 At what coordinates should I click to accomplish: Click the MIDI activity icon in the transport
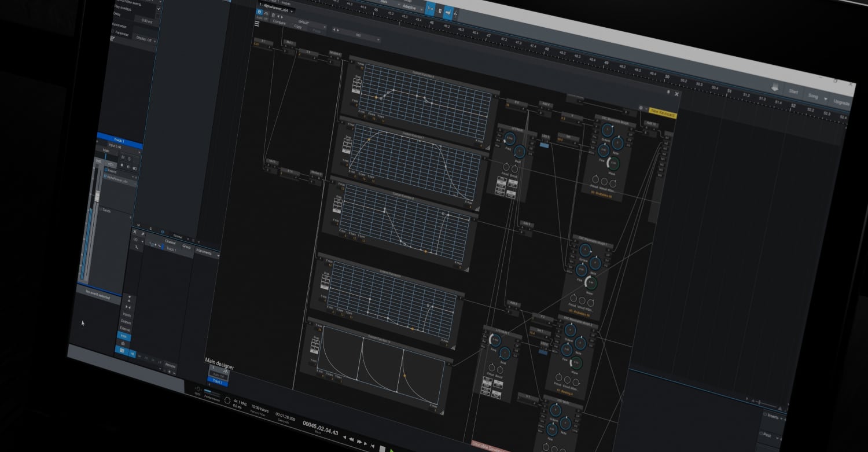(198, 389)
